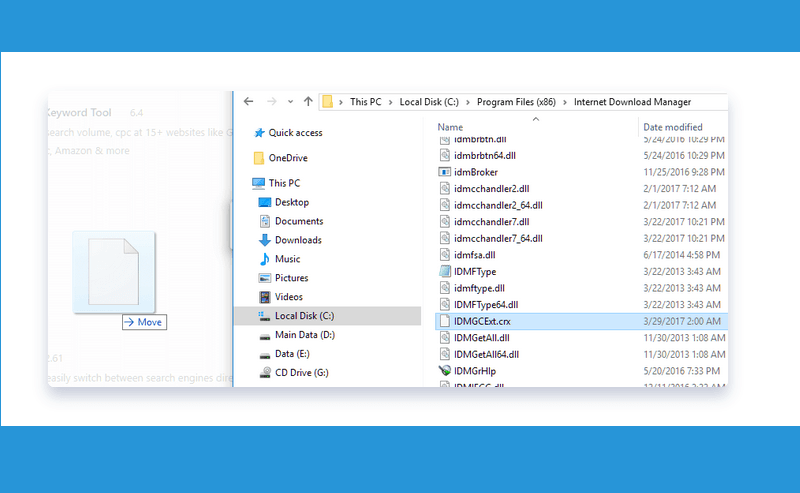The width and height of the screenshot is (800, 493).
Task: Select Local Disk (C:) breadcrumb segment
Action: pyautogui.click(x=429, y=102)
